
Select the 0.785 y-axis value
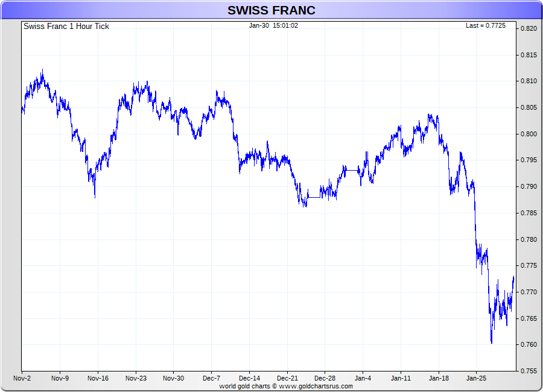(x=529, y=213)
